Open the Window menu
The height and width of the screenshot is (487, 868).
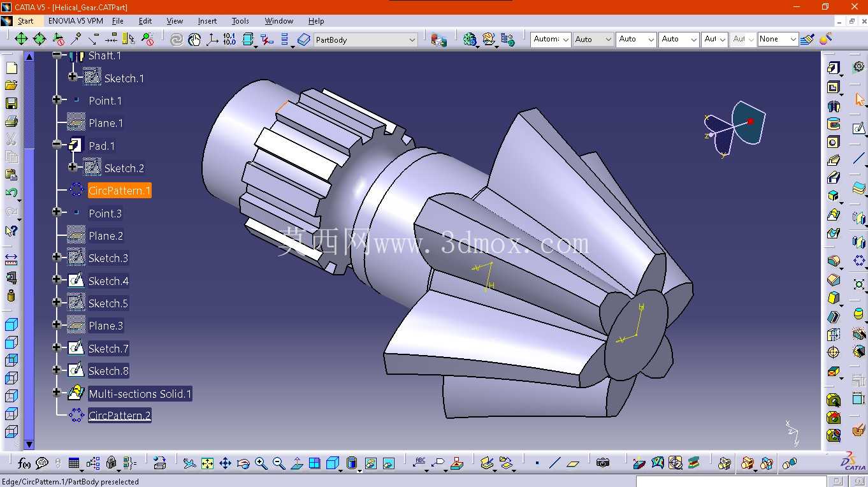tap(279, 21)
